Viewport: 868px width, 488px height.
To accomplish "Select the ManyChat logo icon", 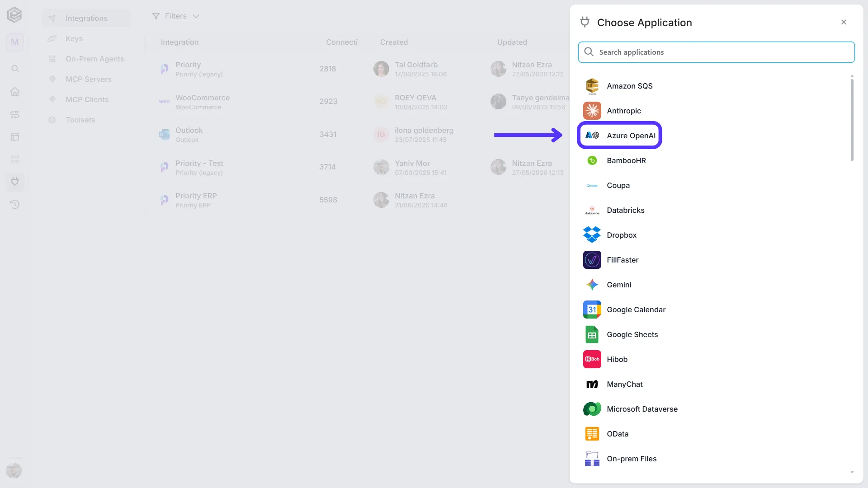I will pos(592,384).
